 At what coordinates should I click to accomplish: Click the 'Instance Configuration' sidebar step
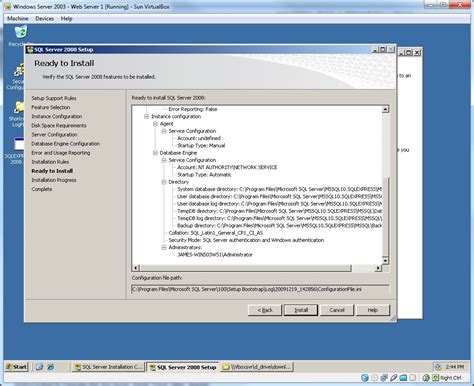57,116
